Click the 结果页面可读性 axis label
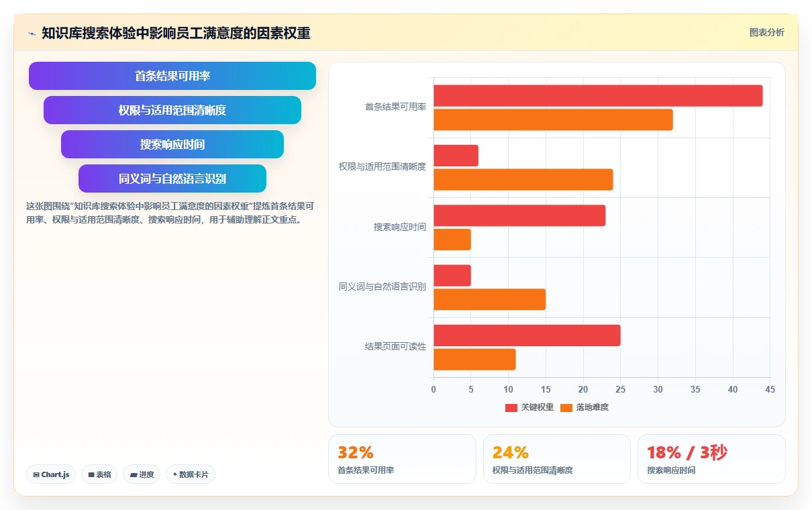The width and height of the screenshot is (812, 510). tap(395, 347)
